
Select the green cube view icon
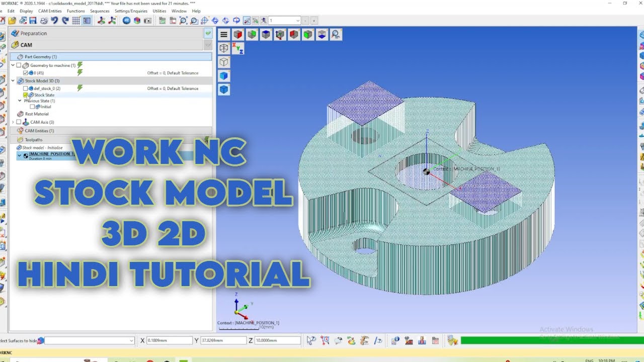click(308, 35)
